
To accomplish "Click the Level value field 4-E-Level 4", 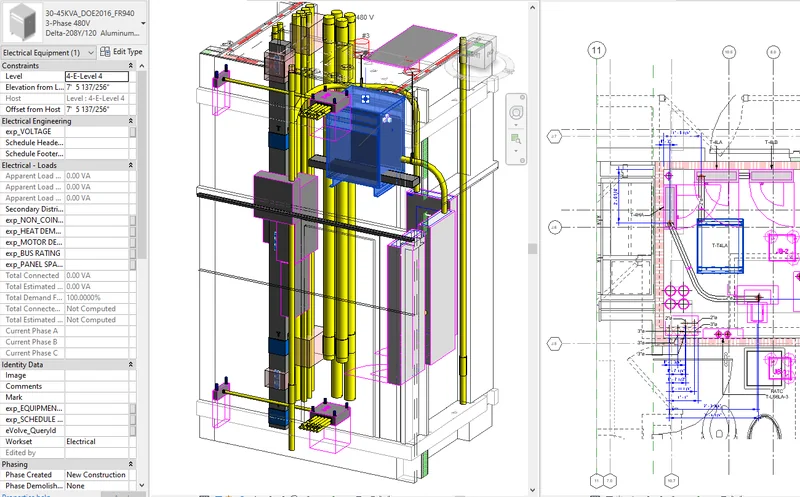I will pyautogui.click(x=97, y=77).
